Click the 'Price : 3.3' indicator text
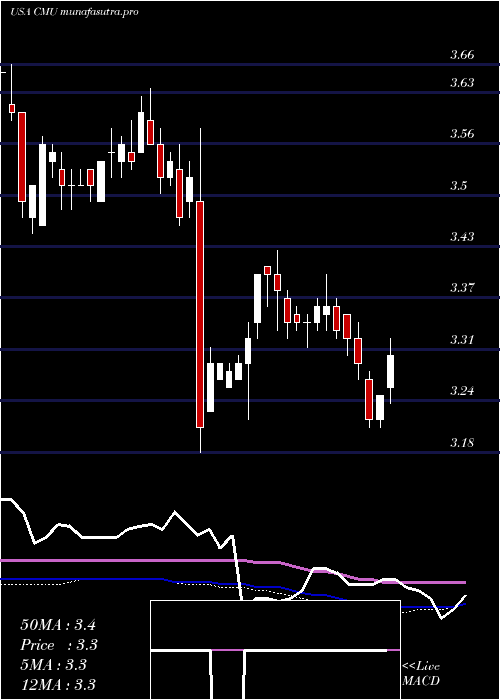This screenshot has width=500, height=700. tap(59, 645)
